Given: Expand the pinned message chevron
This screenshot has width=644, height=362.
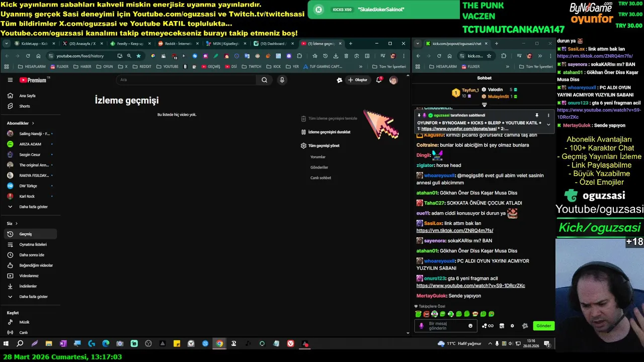Looking at the screenshot, I should click(x=548, y=124).
